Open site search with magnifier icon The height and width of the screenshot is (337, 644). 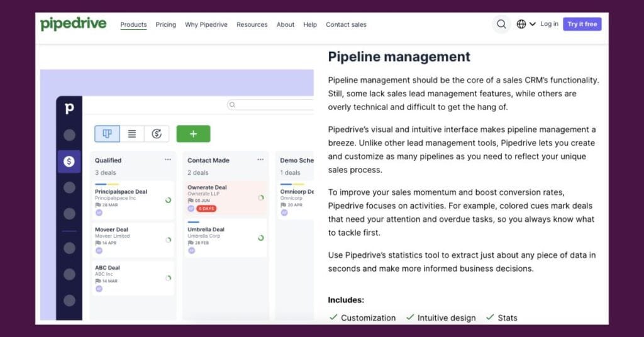pyautogui.click(x=501, y=25)
